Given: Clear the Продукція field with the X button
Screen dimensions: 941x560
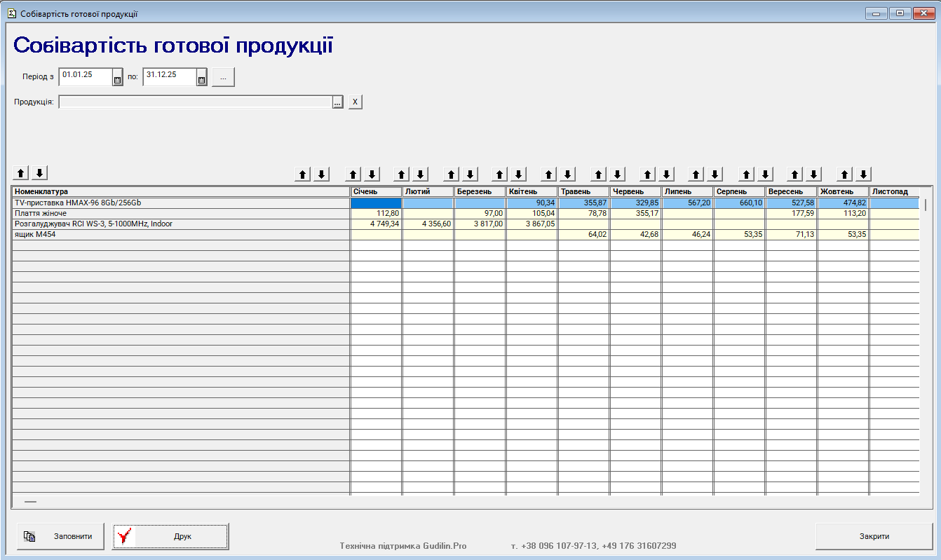Looking at the screenshot, I should pyautogui.click(x=355, y=102).
